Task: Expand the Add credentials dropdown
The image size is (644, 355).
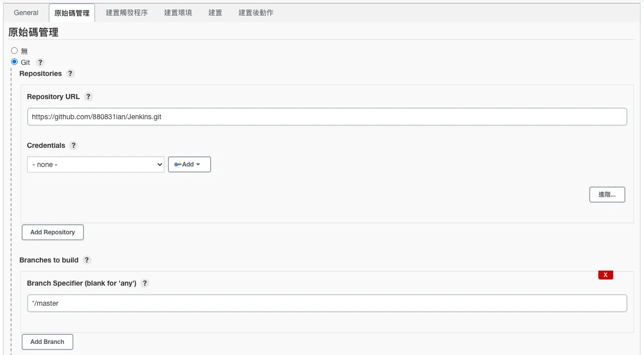Action: point(189,164)
